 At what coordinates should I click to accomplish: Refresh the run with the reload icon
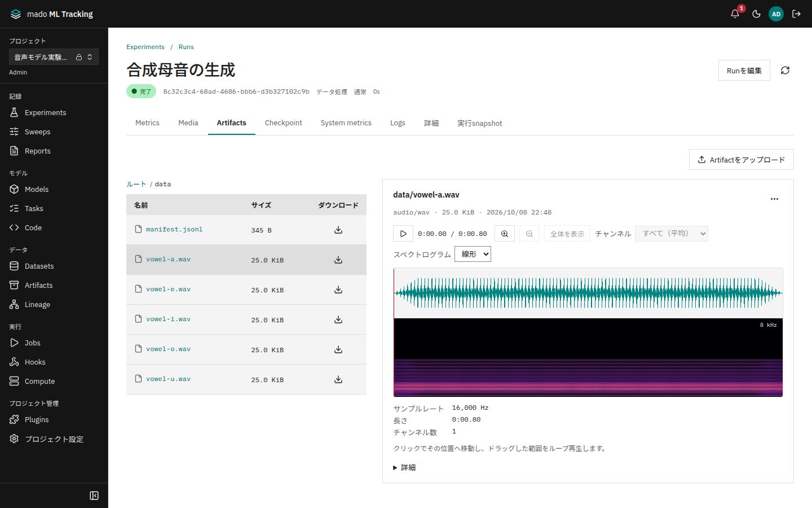tap(785, 71)
